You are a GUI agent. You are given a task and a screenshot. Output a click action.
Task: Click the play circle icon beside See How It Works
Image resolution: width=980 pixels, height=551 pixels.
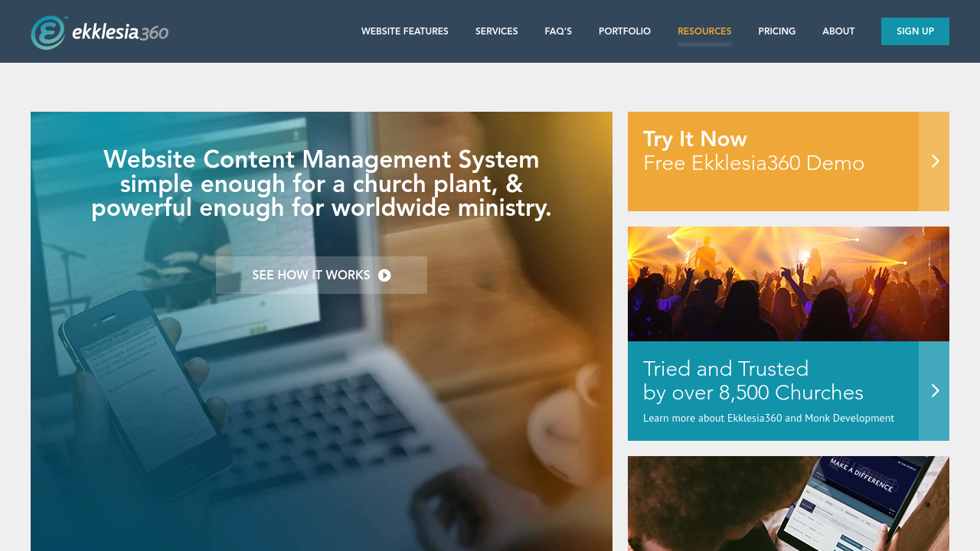pyautogui.click(x=384, y=275)
